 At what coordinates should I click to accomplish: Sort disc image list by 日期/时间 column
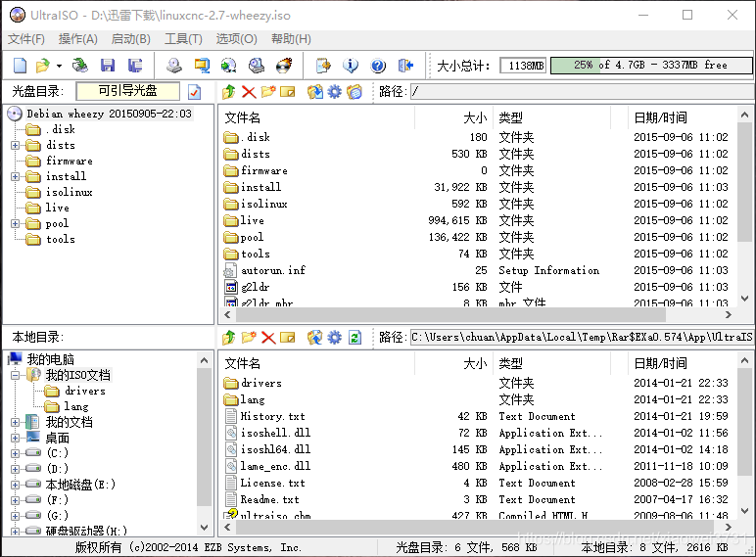[x=683, y=117]
